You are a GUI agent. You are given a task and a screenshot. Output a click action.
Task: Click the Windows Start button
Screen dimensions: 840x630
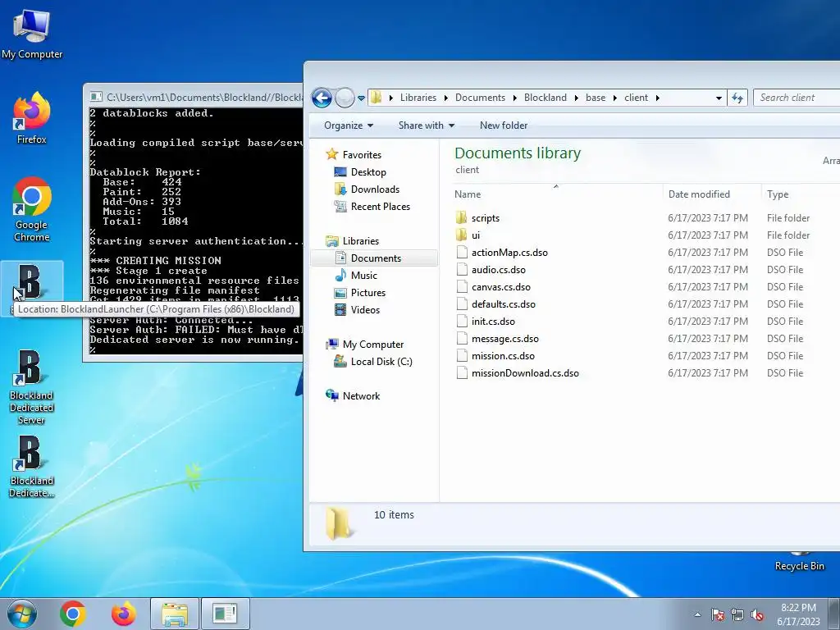click(x=22, y=614)
